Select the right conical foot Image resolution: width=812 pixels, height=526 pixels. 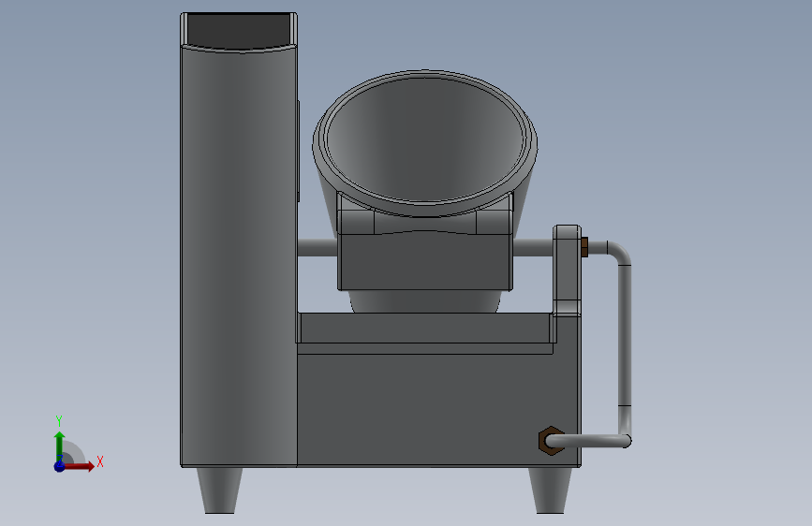point(550,490)
